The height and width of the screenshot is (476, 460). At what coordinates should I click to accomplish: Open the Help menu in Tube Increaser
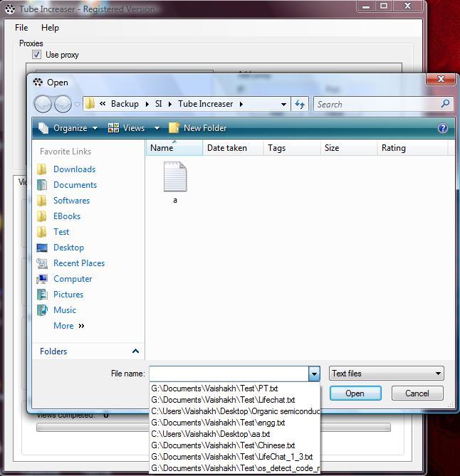(50, 28)
